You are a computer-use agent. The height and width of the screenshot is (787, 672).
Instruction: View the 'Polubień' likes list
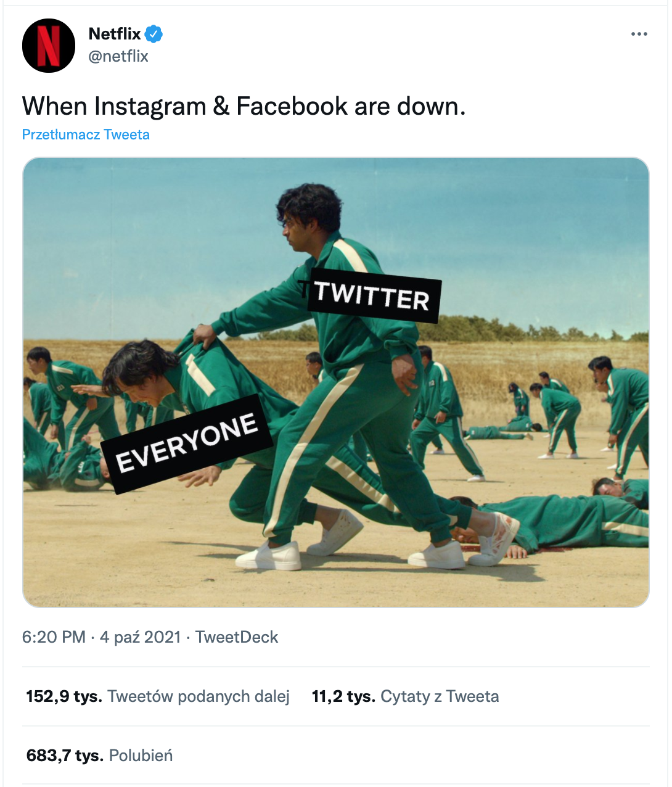point(141,756)
